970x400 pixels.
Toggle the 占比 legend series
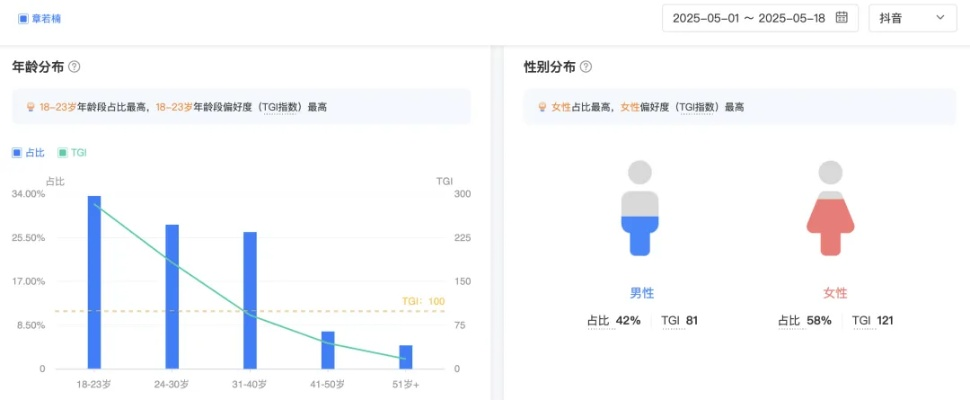coord(28,153)
